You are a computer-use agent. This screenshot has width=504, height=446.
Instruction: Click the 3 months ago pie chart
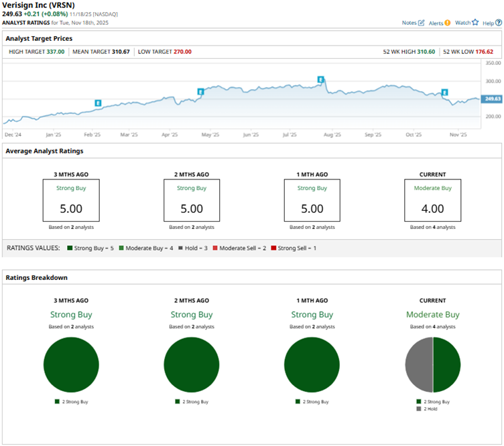pos(71,365)
